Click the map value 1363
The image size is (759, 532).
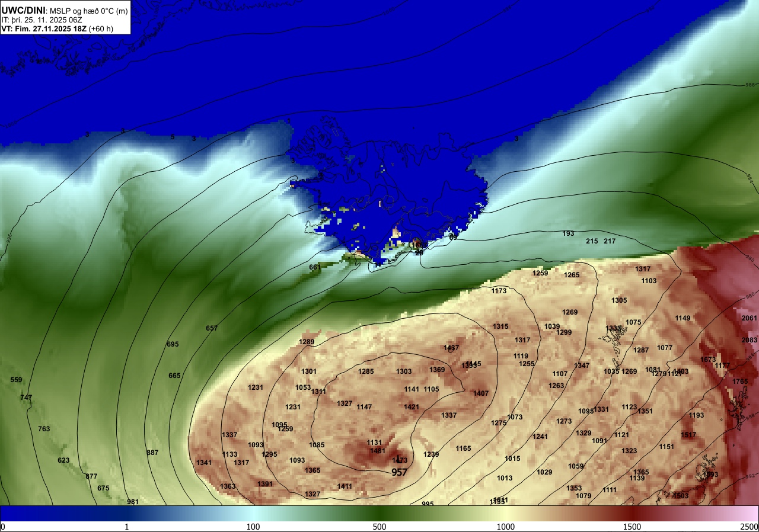tap(228, 486)
